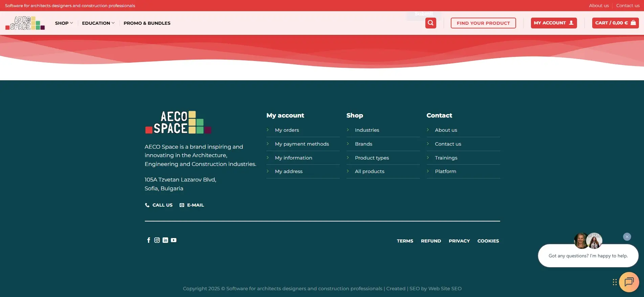
Task: Open the Cart dropdown button
Action: tap(615, 23)
